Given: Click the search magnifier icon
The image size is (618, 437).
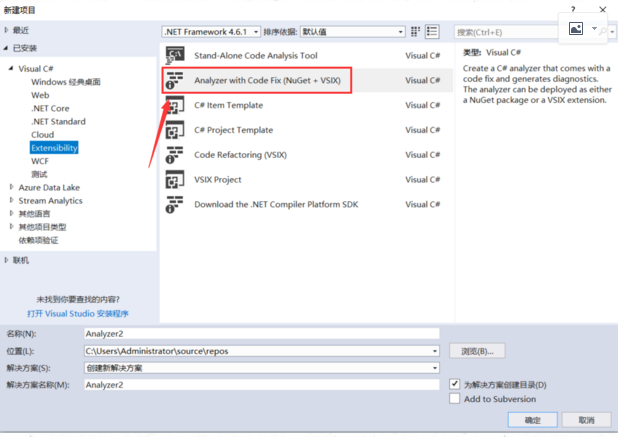Looking at the screenshot, I should [603, 32].
